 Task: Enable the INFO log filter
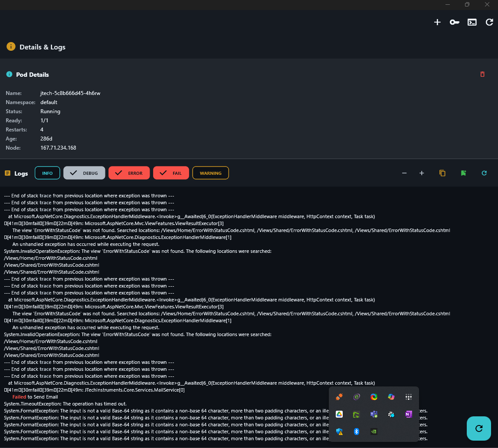[47, 173]
